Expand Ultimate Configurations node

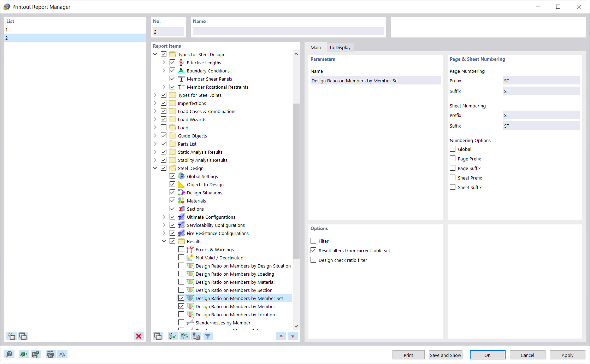coord(164,217)
